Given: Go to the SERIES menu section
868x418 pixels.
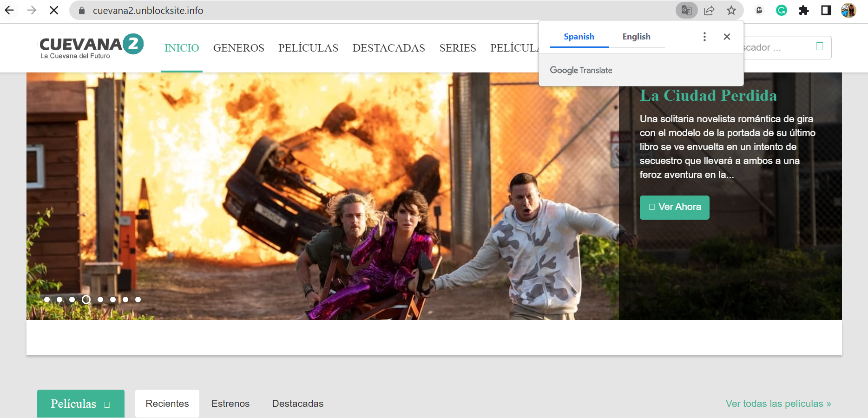Looking at the screenshot, I should tap(458, 48).
